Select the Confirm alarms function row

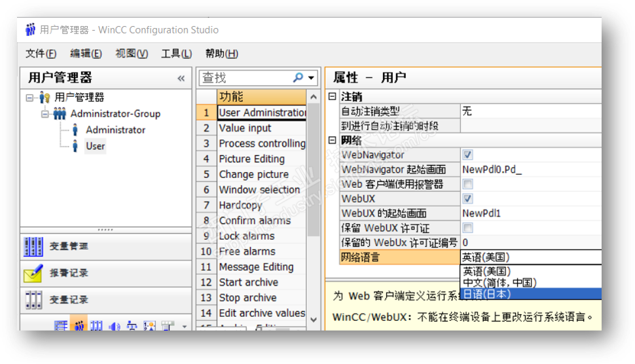[262, 221]
